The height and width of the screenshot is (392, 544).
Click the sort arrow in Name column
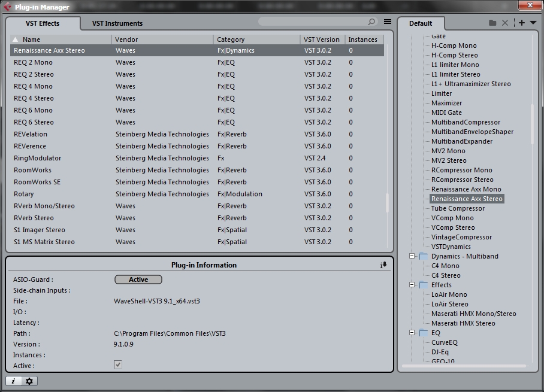pos(15,39)
